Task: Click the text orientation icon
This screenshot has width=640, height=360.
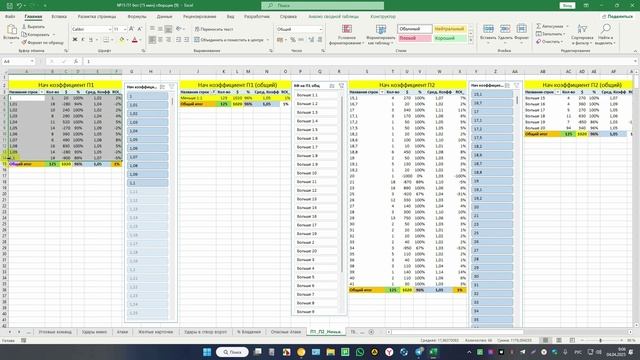Action: click(179, 29)
